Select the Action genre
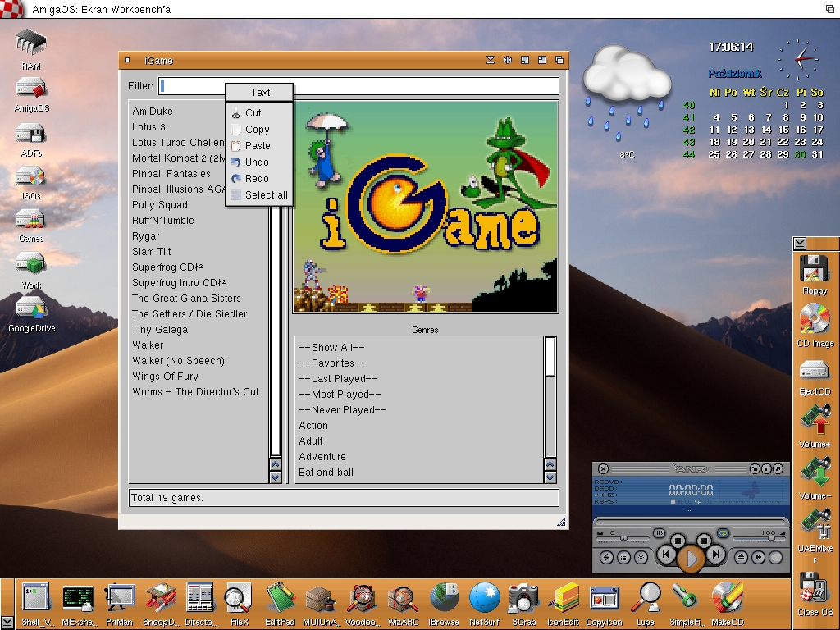This screenshot has width=840, height=630. tap(313, 426)
